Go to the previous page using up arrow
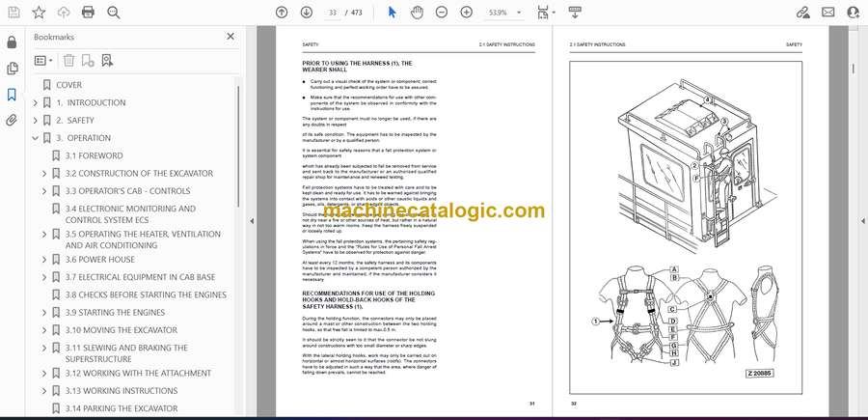Viewport: 868px width, 420px height. click(x=282, y=13)
